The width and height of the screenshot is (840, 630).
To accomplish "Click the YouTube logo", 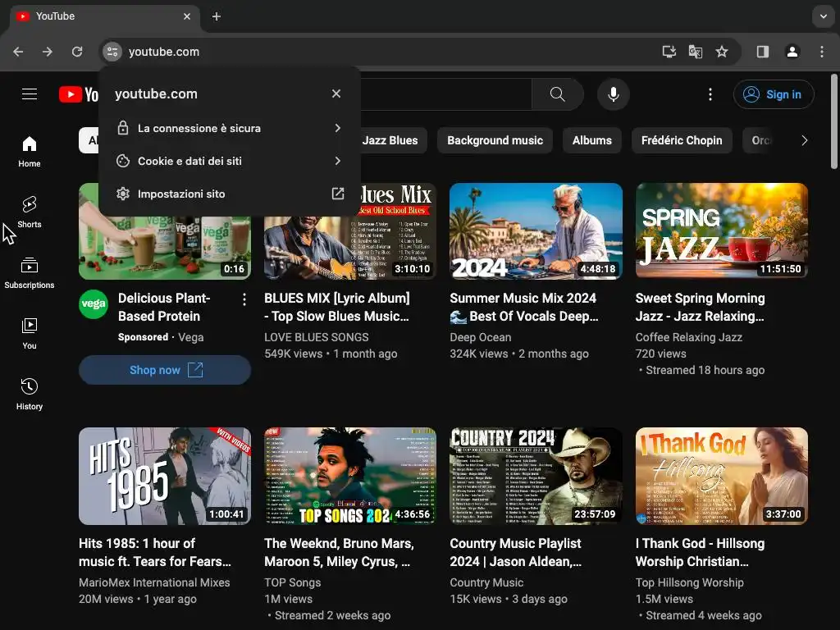I will (78, 94).
